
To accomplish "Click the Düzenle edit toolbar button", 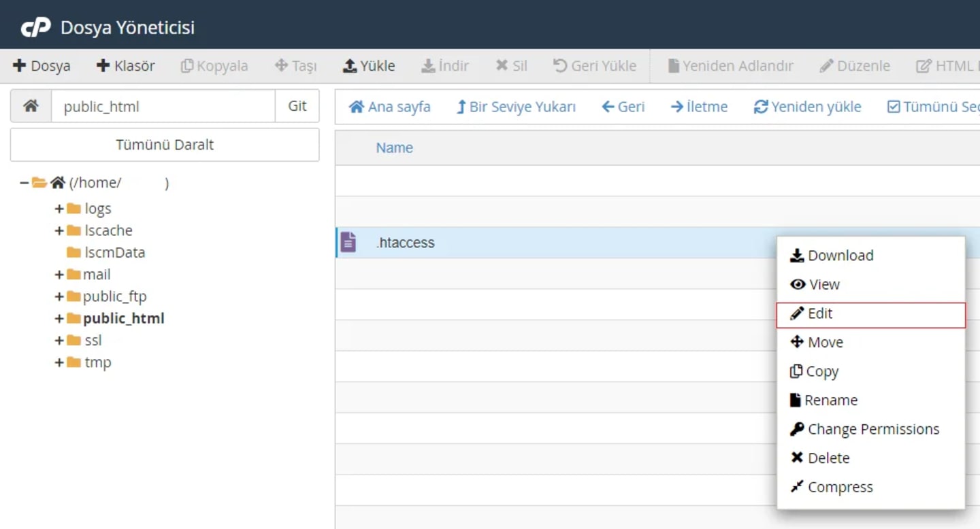I will point(855,66).
